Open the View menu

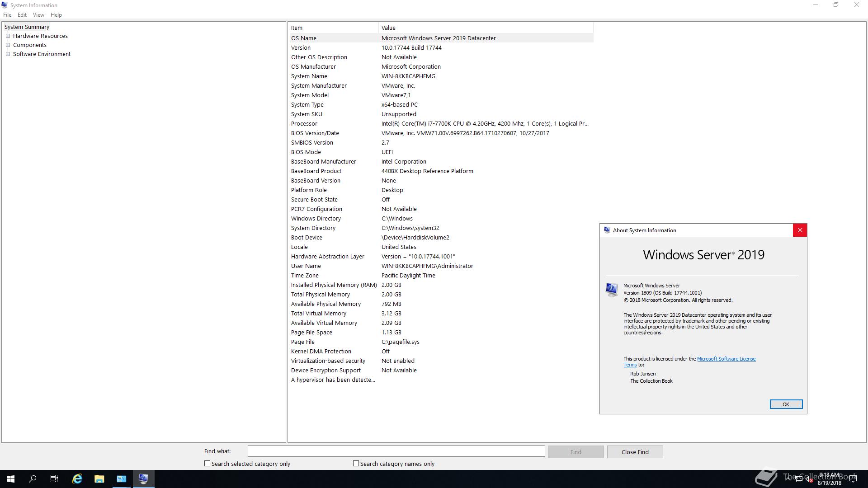[38, 15]
